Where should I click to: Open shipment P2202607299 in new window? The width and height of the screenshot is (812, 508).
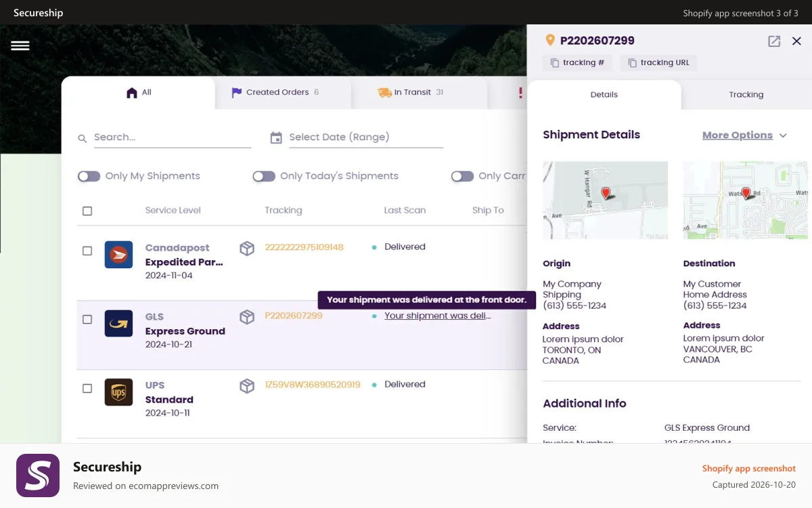click(774, 41)
